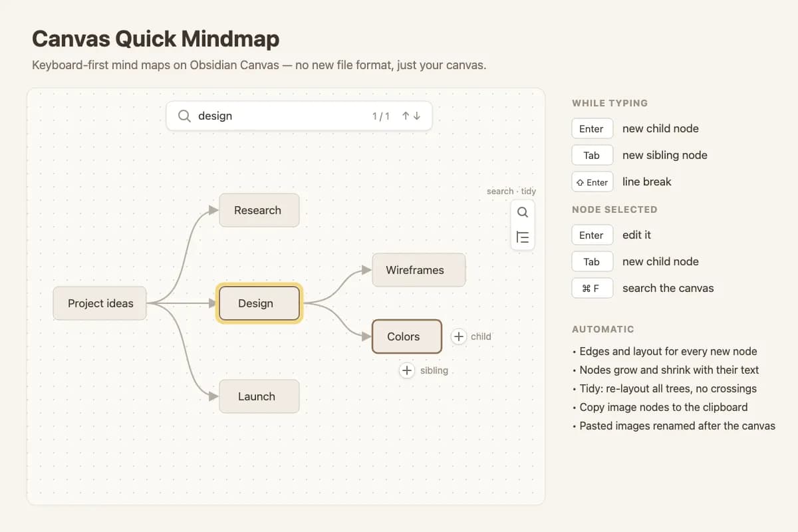
Task: Click the Shift Enter key cap
Action: pos(592,182)
